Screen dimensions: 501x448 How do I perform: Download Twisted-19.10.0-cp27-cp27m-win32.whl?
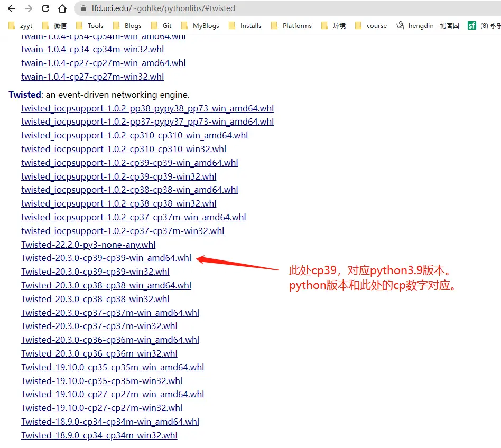(x=101, y=408)
